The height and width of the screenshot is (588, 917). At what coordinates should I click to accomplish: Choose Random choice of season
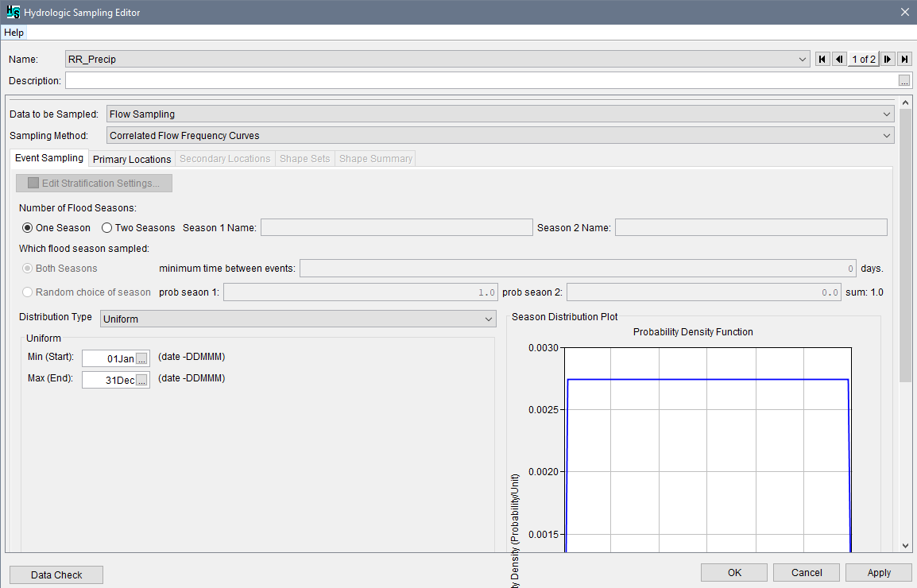tap(26, 292)
